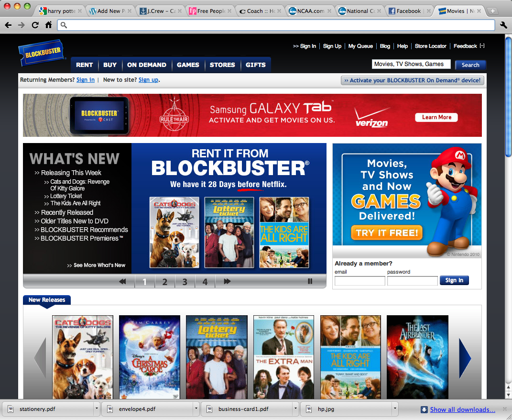Open The Last Airbender poster in New Releases

pyautogui.click(x=417, y=357)
